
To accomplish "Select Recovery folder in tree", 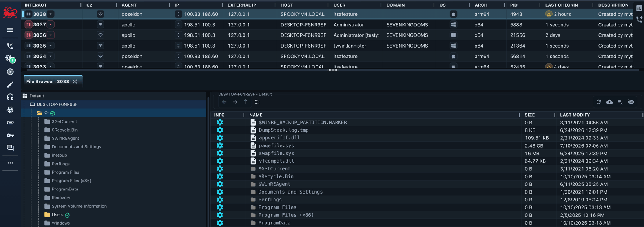I will click(61, 198).
